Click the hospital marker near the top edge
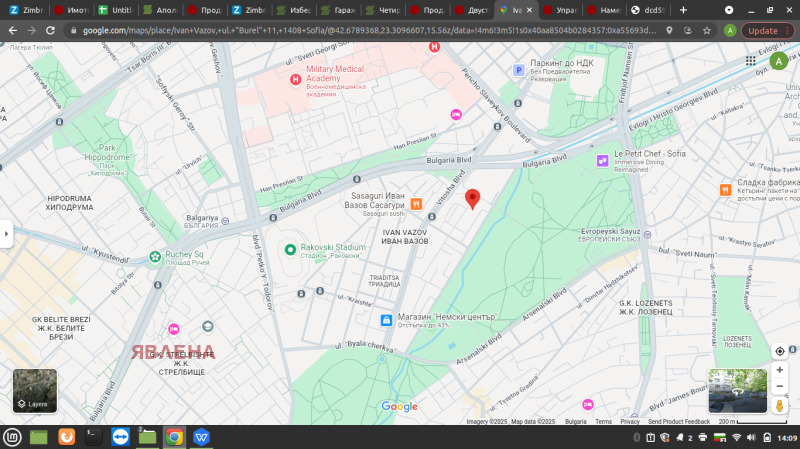Screen dimensions: 800x449 pos(434,47)
